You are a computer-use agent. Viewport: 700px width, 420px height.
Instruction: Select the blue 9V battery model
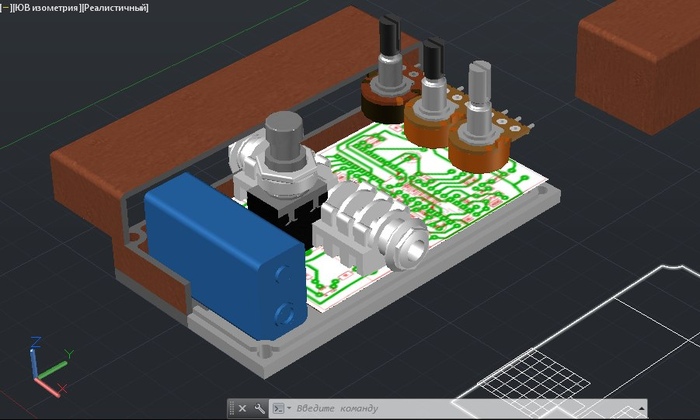226,255
